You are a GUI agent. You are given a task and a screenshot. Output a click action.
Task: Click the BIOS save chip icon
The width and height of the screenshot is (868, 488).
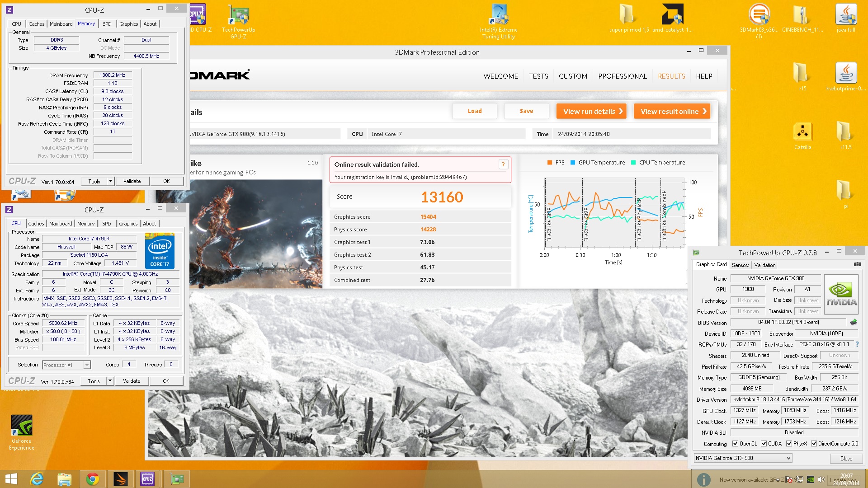point(854,322)
